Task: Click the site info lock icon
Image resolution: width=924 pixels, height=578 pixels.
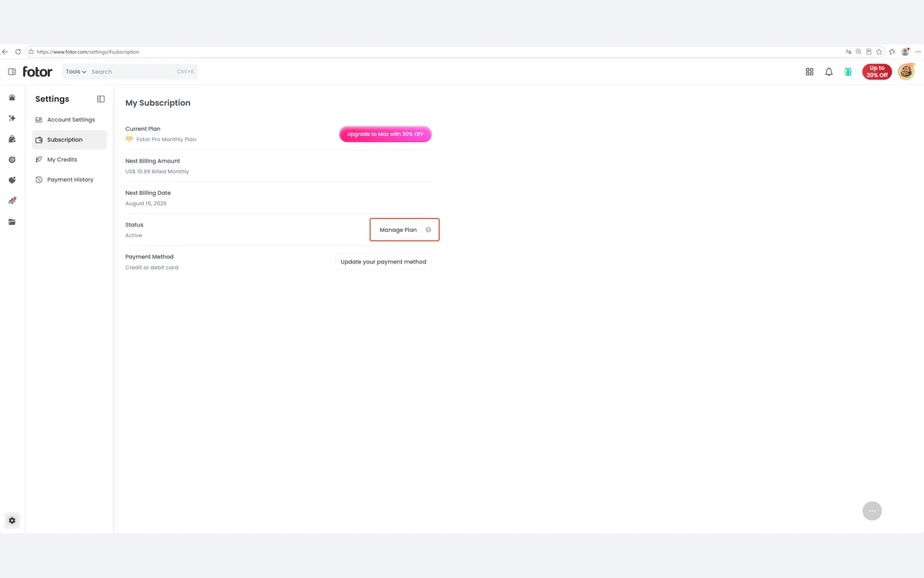Action: pyautogui.click(x=31, y=52)
